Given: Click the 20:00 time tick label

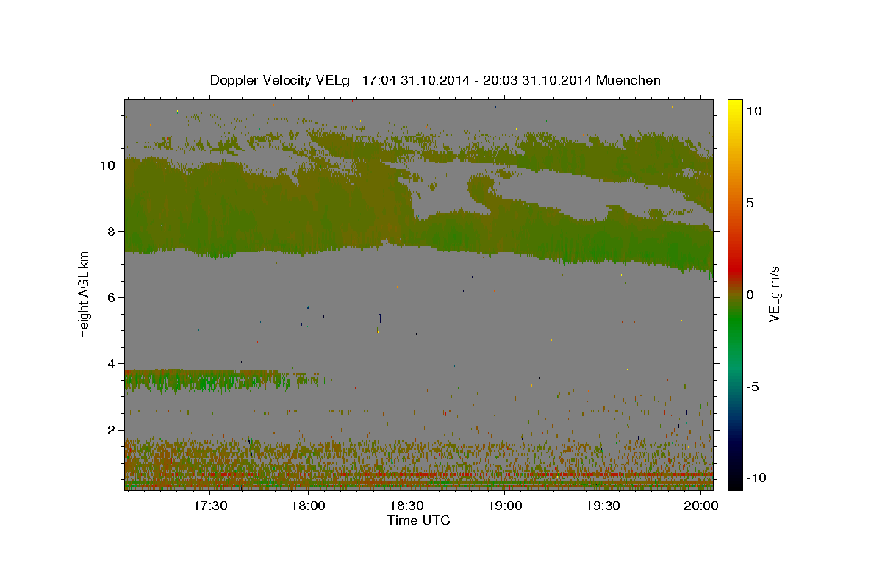Looking at the screenshot, I should (x=701, y=506).
